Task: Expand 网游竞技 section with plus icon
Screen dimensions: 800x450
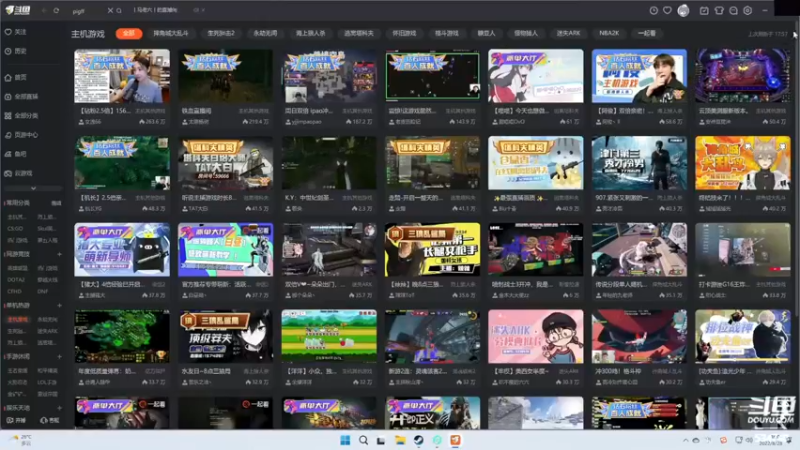Action: tap(59, 254)
